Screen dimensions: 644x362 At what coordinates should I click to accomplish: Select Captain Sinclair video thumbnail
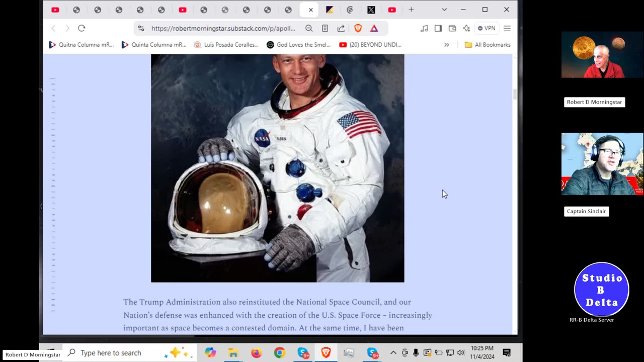coord(602,164)
